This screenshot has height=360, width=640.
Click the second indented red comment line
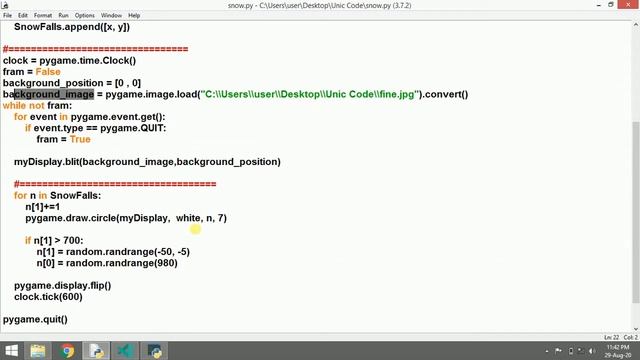[x=115, y=184]
